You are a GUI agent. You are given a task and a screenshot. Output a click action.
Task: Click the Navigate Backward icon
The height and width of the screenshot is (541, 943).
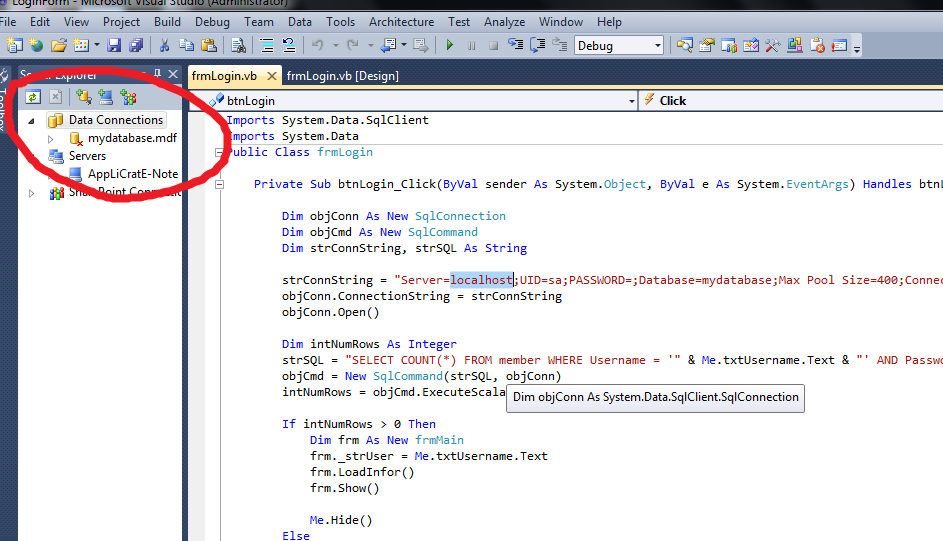(x=389, y=45)
